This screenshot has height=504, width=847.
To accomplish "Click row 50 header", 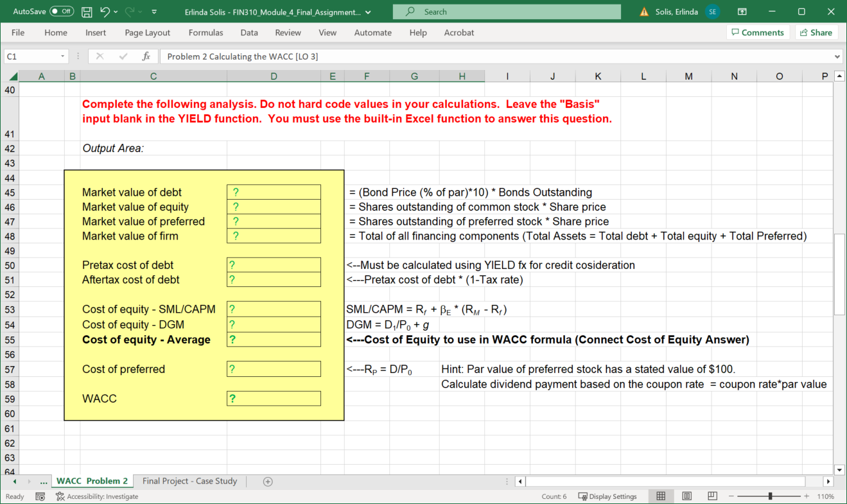I will 10,265.
